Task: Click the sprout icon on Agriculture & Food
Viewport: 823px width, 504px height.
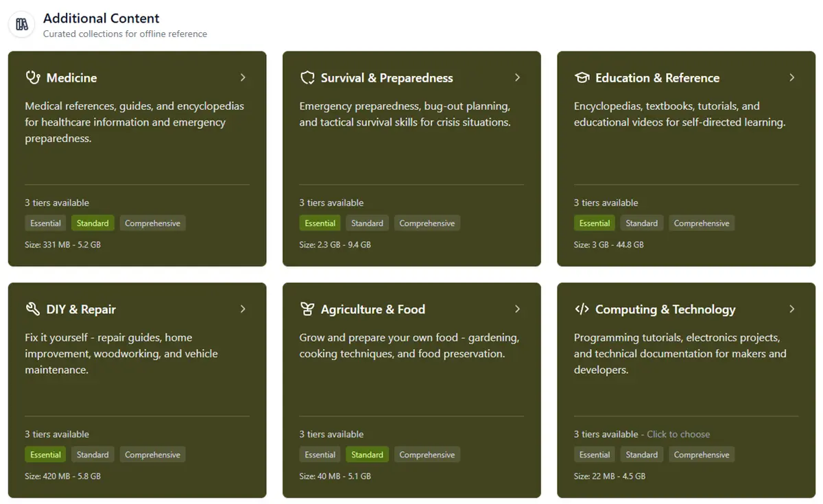Action: pyautogui.click(x=307, y=309)
